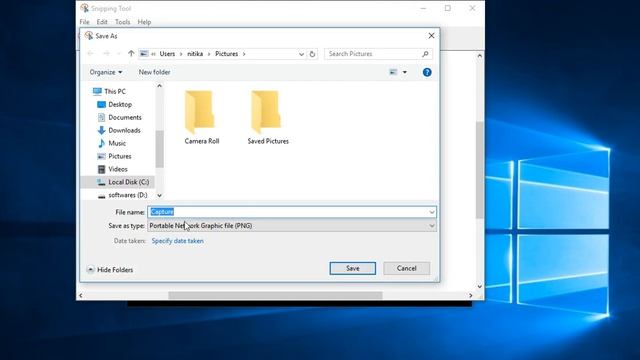Screen dimensions: 640x360
Task: Open Snipping Tool Help menu
Action: click(x=144, y=22)
